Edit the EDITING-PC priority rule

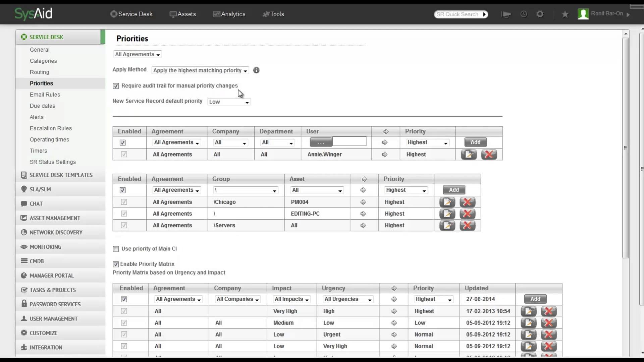pos(447,214)
